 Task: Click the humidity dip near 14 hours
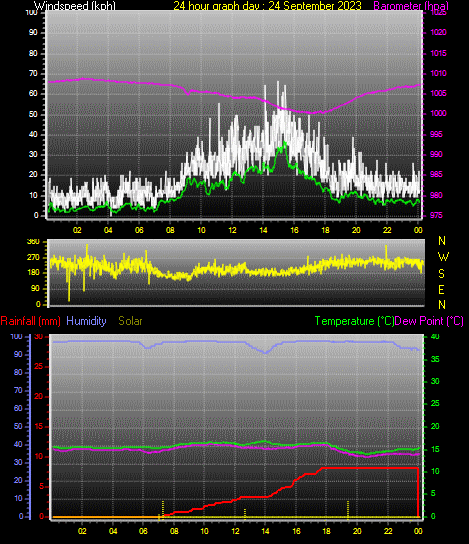click(x=266, y=352)
